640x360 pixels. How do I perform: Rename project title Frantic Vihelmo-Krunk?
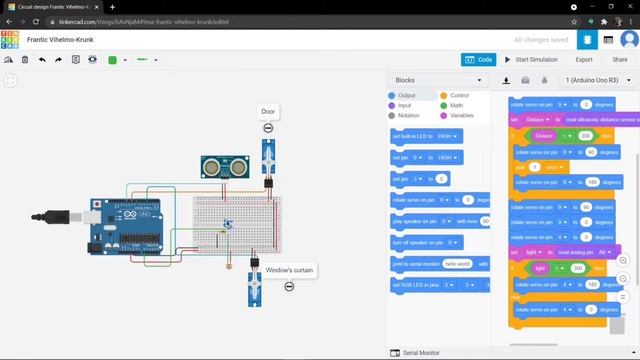60,40
